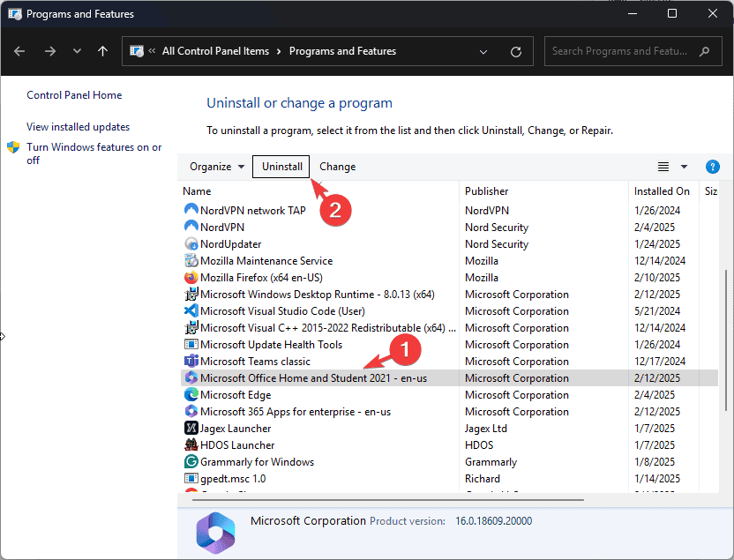Select Mozilla Firefox (x64 en-US) entry
Screen dimensions: 734x560
click(261, 278)
